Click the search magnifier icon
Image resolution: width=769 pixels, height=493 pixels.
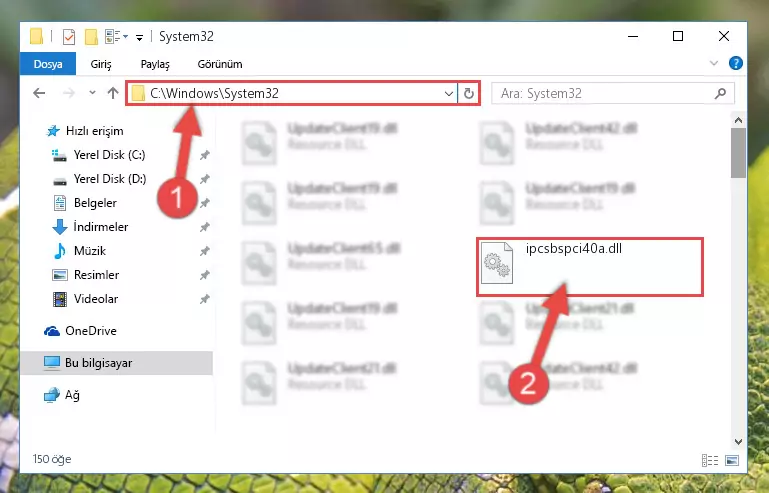tap(720, 93)
